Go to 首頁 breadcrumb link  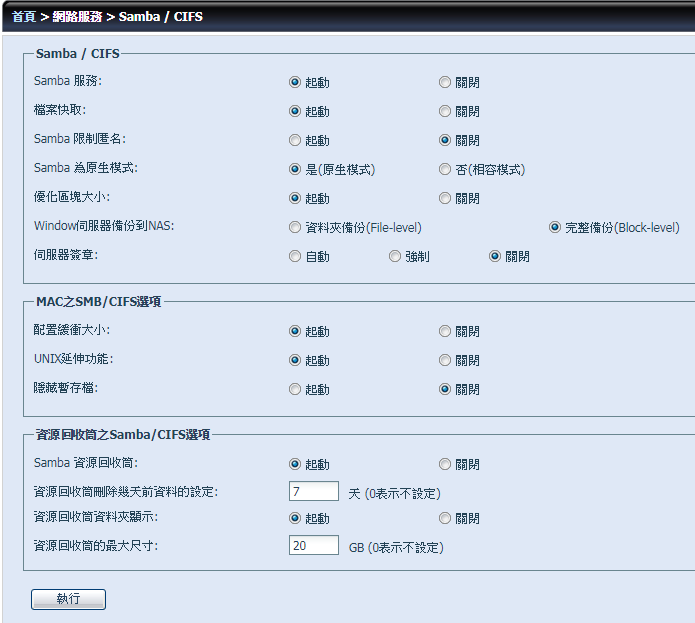[23, 16]
